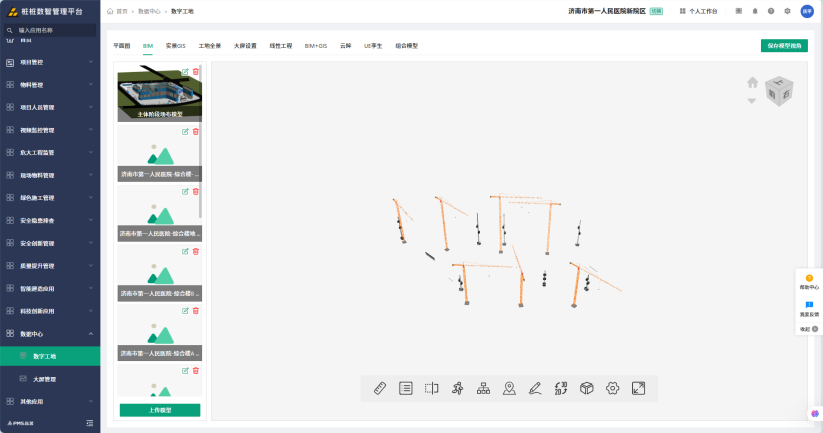This screenshot has height=433, width=823.
Task: Click the grid apps icon in top bar
Action: pos(738,11)
